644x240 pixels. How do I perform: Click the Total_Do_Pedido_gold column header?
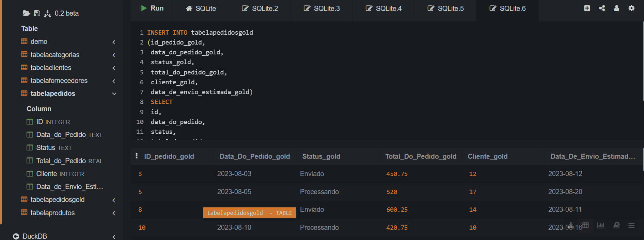click(421, 156)
